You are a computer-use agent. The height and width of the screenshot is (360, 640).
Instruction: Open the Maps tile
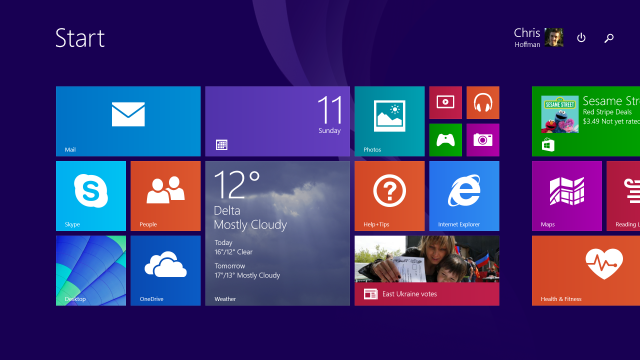point(567,196)
